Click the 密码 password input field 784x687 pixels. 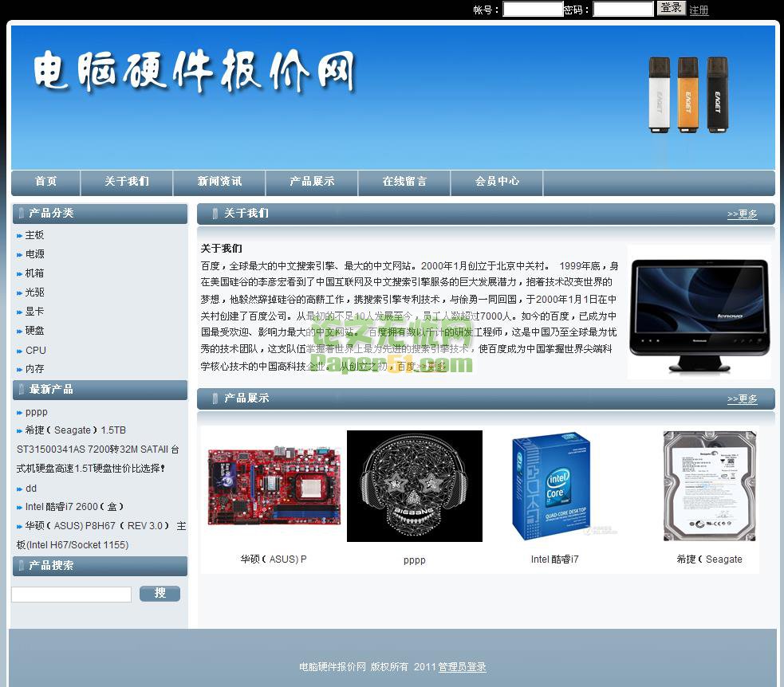pos(623,9)
